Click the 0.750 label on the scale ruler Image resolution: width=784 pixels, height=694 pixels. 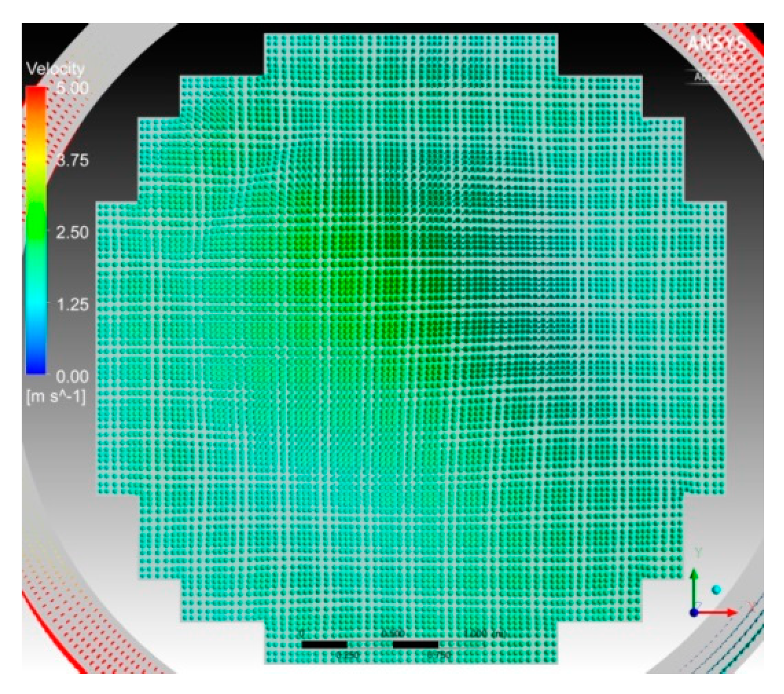click(x=439, y=655)
